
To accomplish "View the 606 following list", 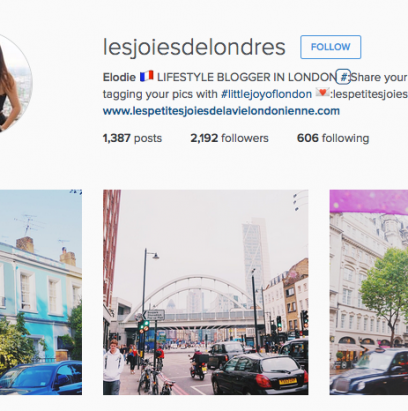I will pos(333,138).
